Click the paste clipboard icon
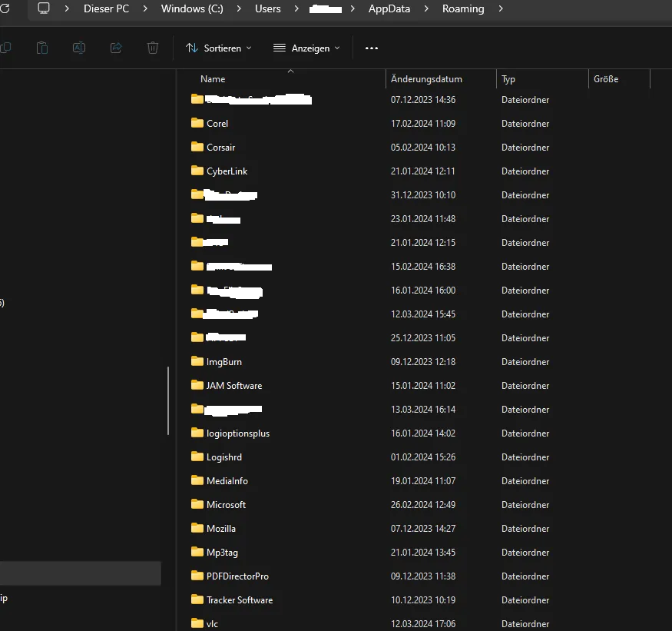This screenshot has width=672, height=631. (x=42, y=48)
